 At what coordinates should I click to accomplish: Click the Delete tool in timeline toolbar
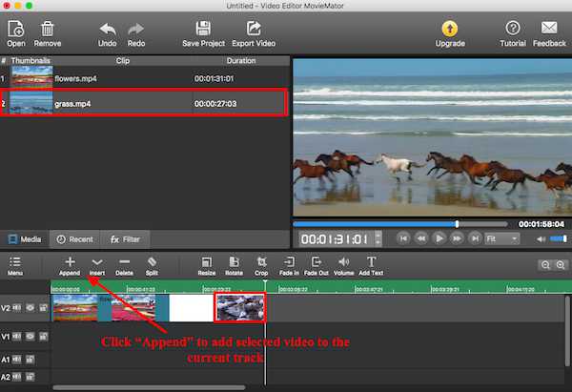pyautogui.click(x=124, y=266)
